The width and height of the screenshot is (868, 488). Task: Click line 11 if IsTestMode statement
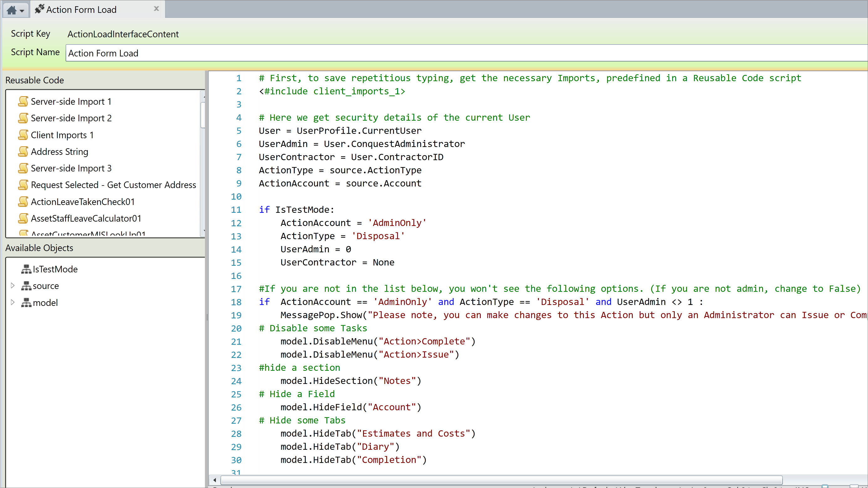pos(297,209)
